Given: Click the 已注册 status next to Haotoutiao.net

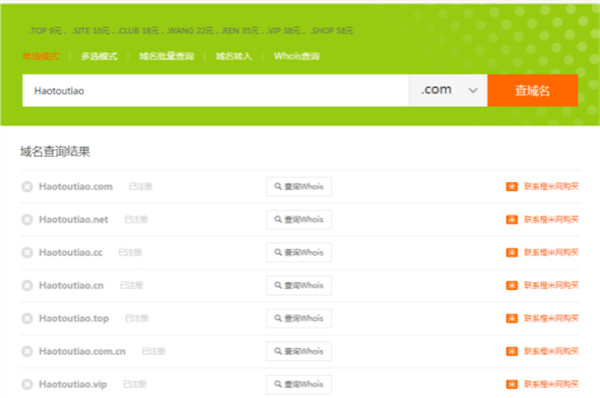Looking at the screenshot, I should point(136,219).
